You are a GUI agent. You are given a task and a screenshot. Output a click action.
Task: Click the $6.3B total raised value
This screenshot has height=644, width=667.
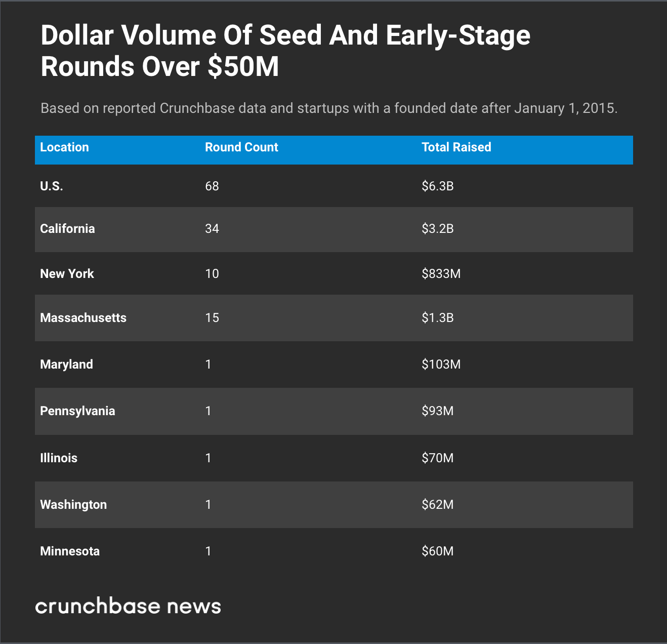click(437, 186)
